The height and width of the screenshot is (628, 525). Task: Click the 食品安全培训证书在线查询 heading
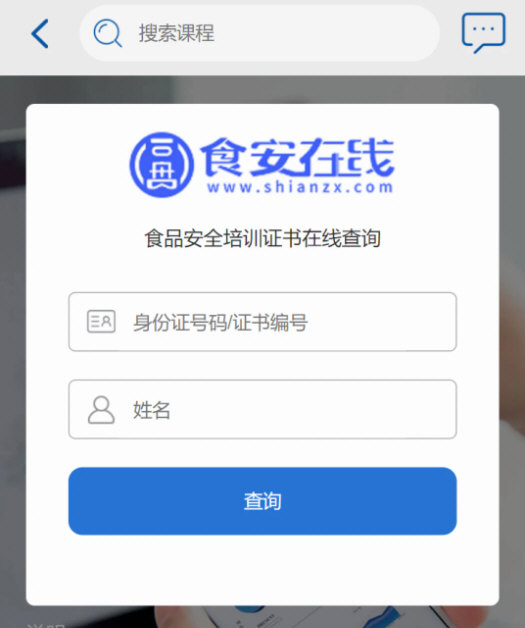(262, 238)
